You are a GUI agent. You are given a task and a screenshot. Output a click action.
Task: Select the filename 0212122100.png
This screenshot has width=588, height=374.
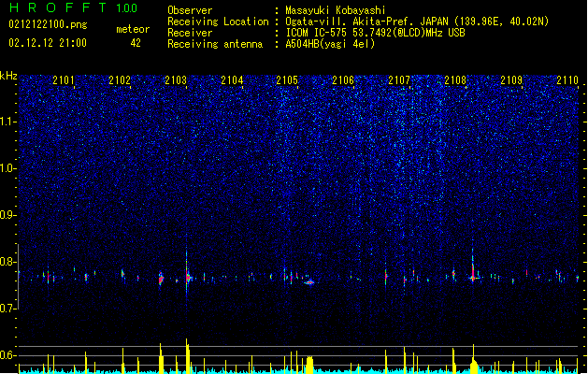[48, 24]
